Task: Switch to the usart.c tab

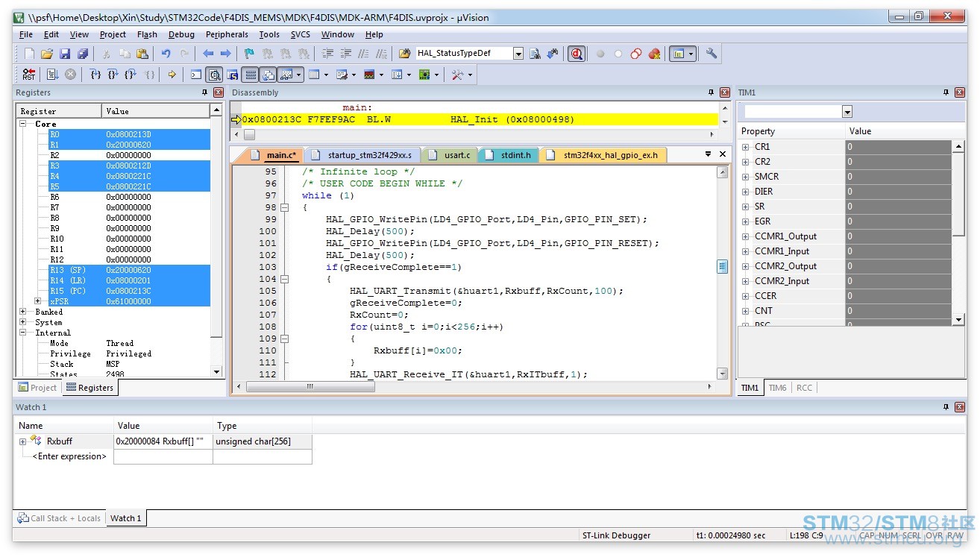Action: 450,155
